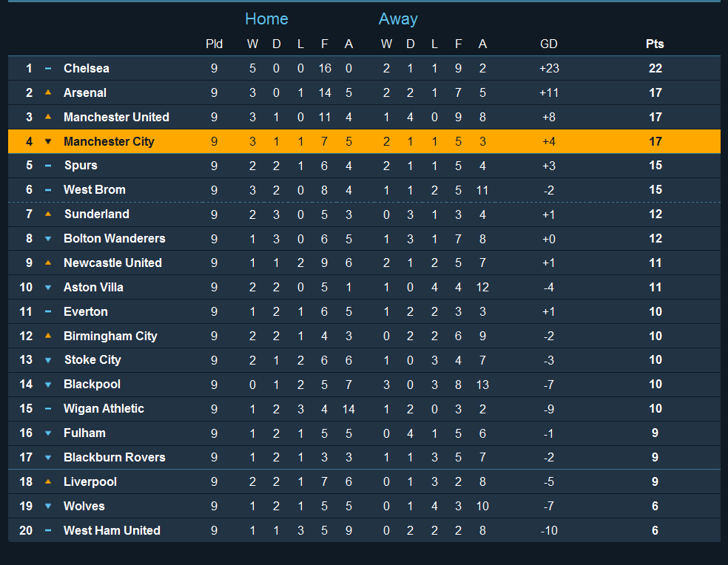Click the Pts column header
728x565 pixels.
pyautogui.click(x=655, y=44)
